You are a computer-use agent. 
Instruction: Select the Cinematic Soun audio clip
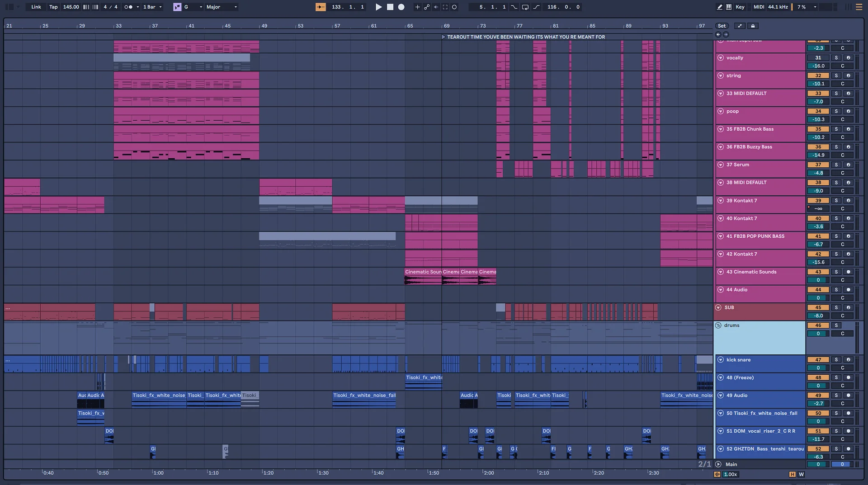423,276
